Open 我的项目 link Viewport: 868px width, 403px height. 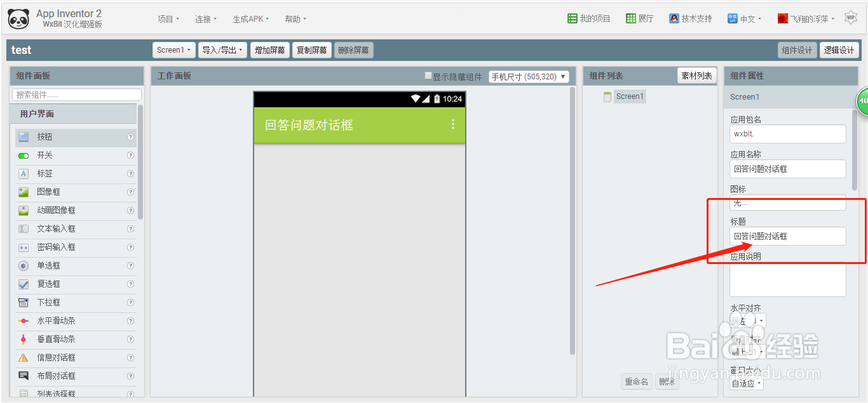pyautogui.click(x=588, y=19)
